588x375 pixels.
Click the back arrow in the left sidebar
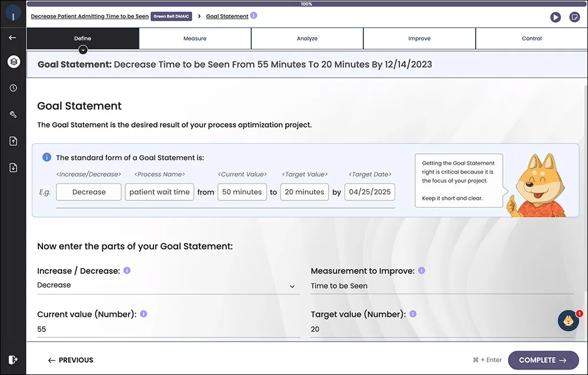[12, 38]
